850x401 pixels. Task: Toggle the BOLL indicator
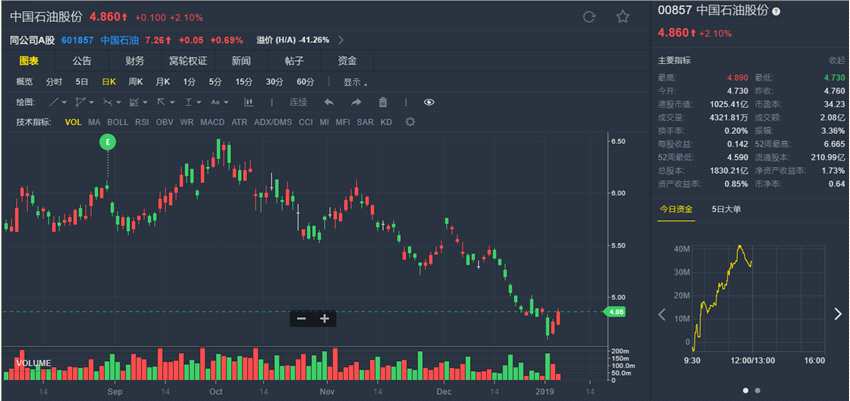(x=118, y=122)
